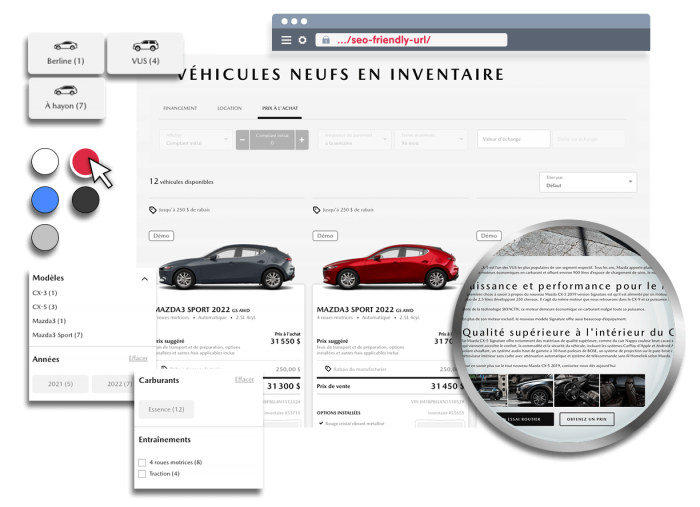Click the 31 300 $ sale price
The image size is (700, 507).
283,386
